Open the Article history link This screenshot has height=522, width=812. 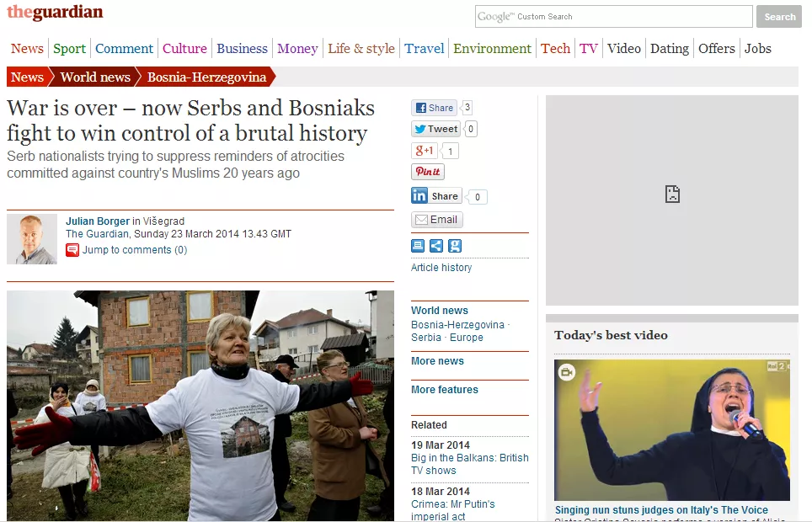pyautogui.click(x=441, y=268)
